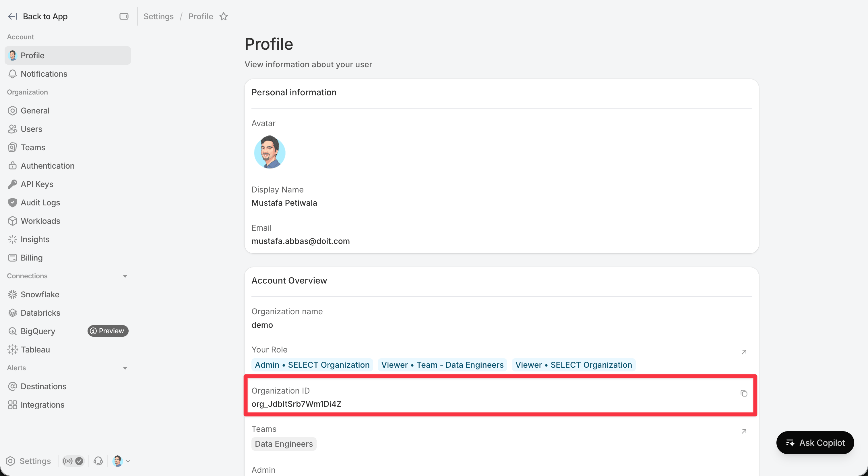Collapse the Connections section arrow
868x476 pixels.
point(125,276)
